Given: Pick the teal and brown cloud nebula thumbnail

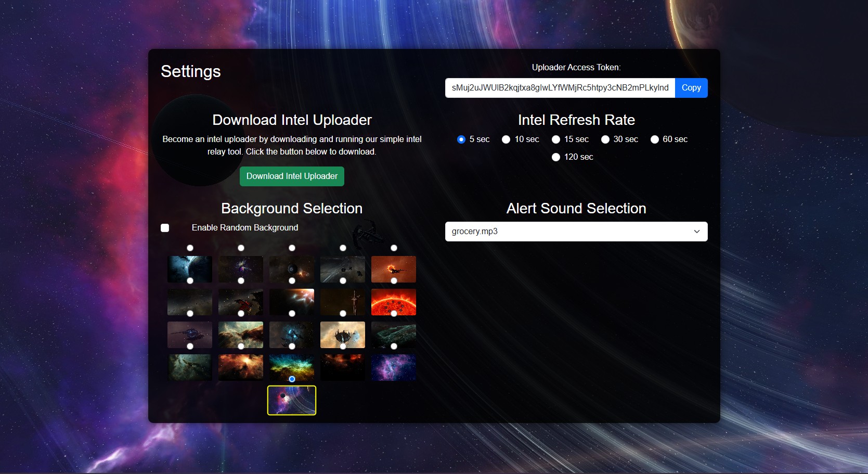Looking at the screenshot, I should point(241,335).
